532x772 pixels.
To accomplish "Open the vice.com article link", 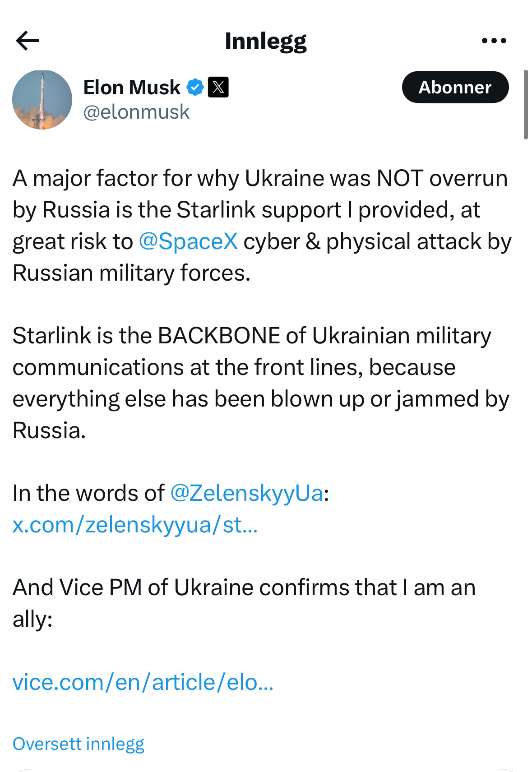I will [143, 682].
